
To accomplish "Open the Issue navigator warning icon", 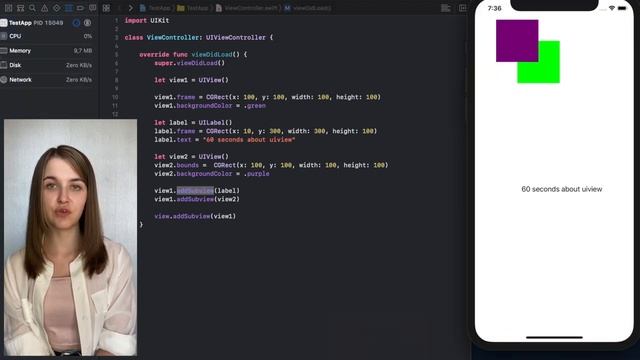I will point(44,8).
